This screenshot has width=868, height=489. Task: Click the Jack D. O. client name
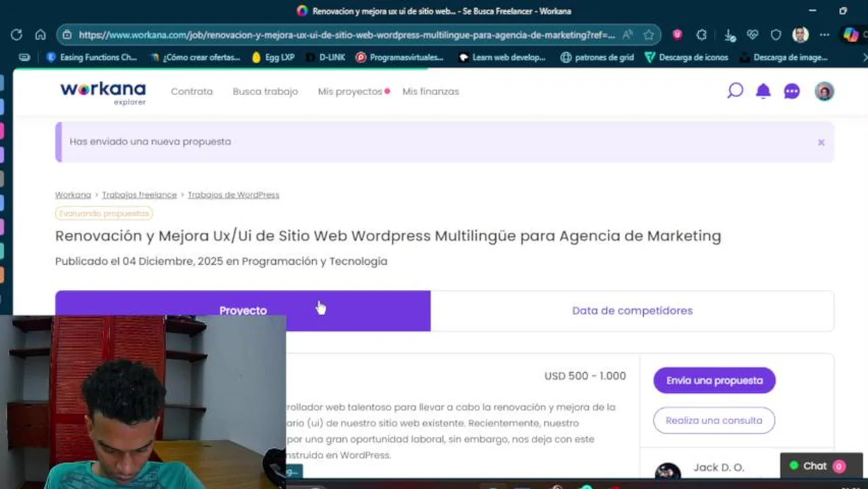pyautogui.click(x=719, y=467)
